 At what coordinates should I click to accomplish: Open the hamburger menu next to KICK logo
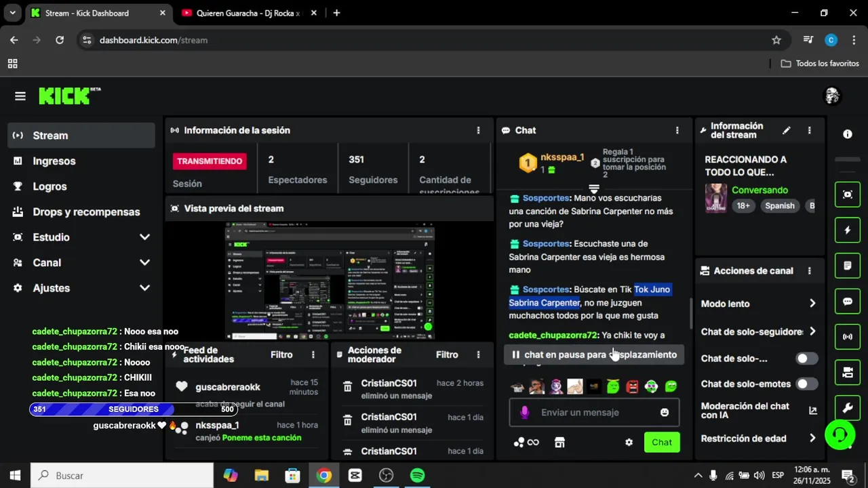pyautogui.click(x=20, y=96)
